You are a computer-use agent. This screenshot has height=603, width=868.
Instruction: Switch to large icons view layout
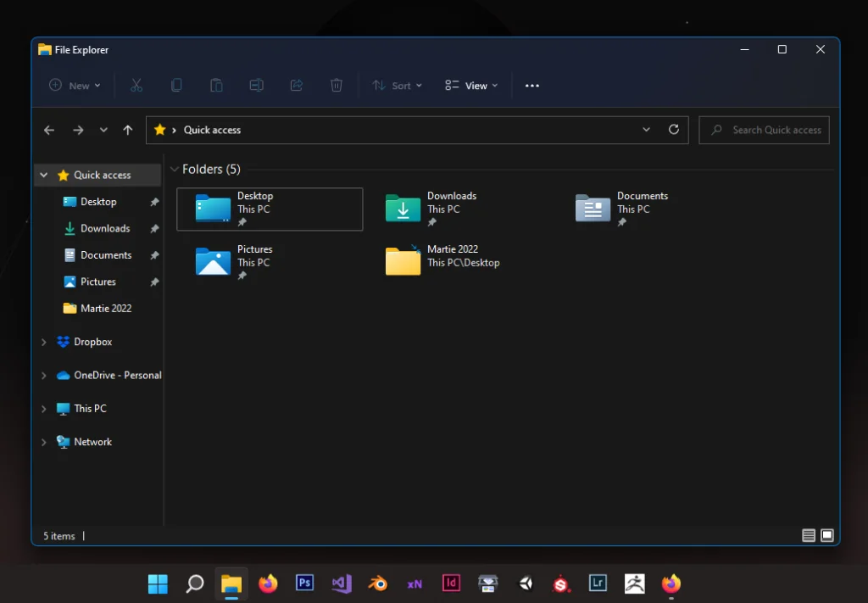pyautogui.click(x=827, y=535)
